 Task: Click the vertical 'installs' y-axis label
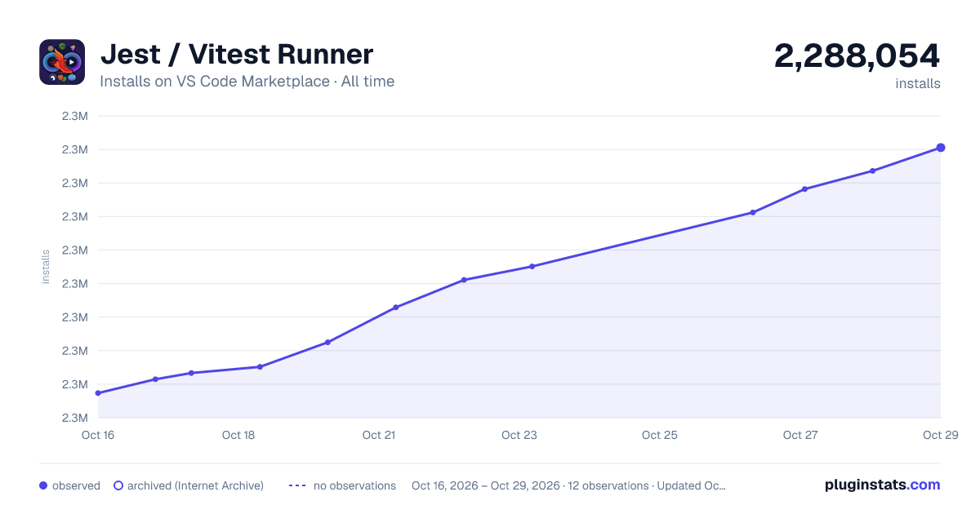[x=46, y=267]
